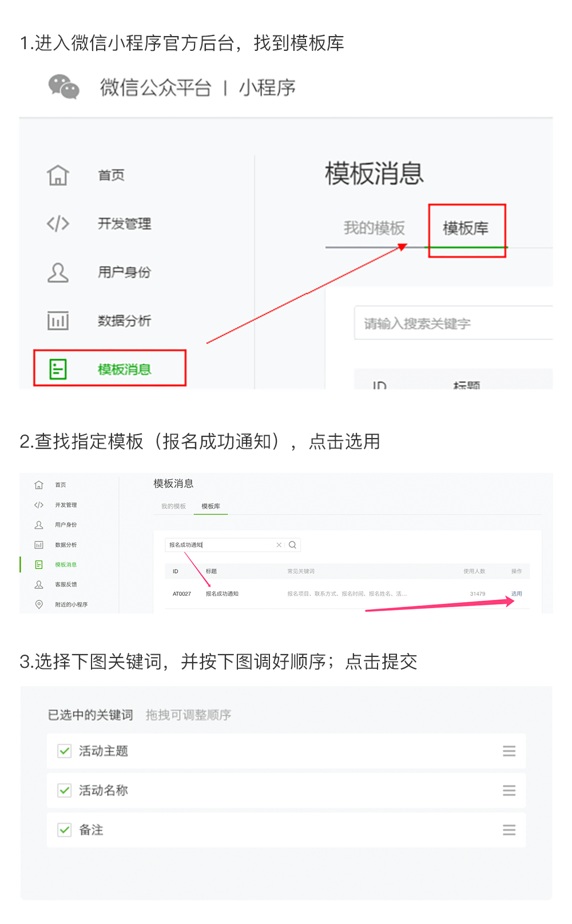The width and height of the screenshot is (572, 924).
Task: Click the large 开发管理 code icon in step 1
Action: pos(58,224)
